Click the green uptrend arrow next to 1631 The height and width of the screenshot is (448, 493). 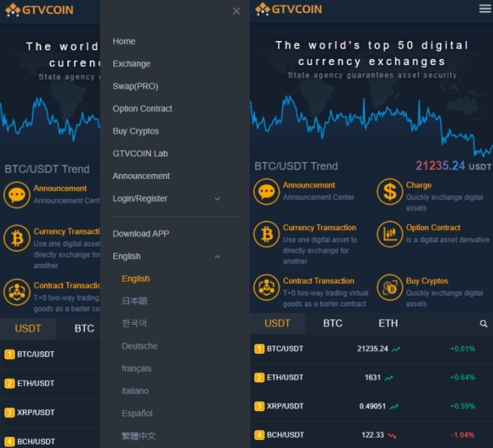click(389, 378)
